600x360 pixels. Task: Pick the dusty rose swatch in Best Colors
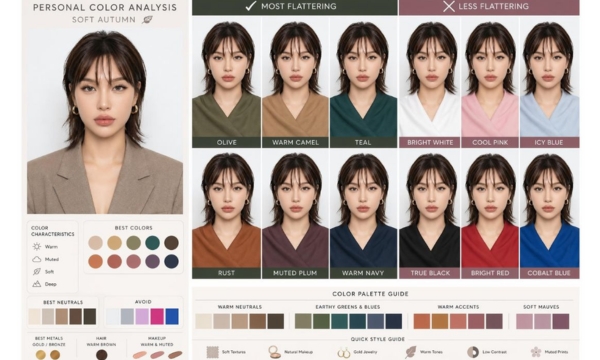[x=134, y=261]
